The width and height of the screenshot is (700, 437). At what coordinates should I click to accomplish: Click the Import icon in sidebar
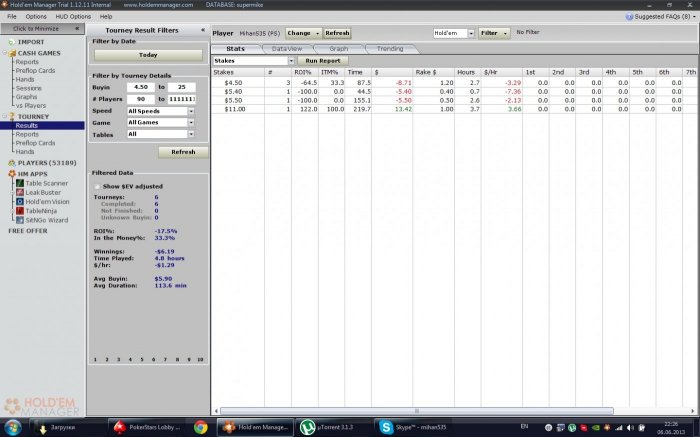(x=12, y=42)
